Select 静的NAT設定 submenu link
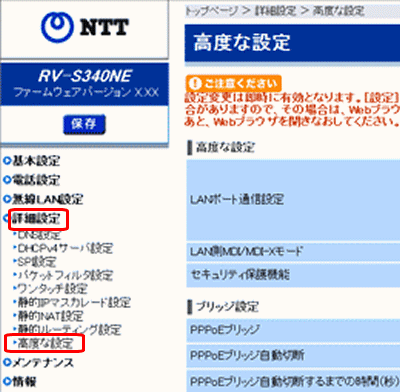Screen dimensions: 400x392 pyautogui.click(x=50, y=316)
